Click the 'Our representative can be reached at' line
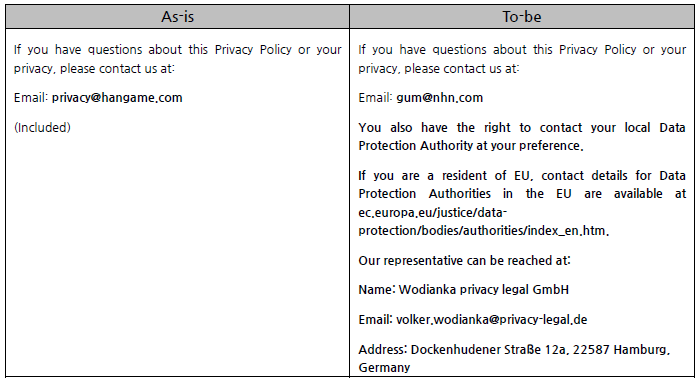This screenshot has height=381, width=698. click(464, 260)
